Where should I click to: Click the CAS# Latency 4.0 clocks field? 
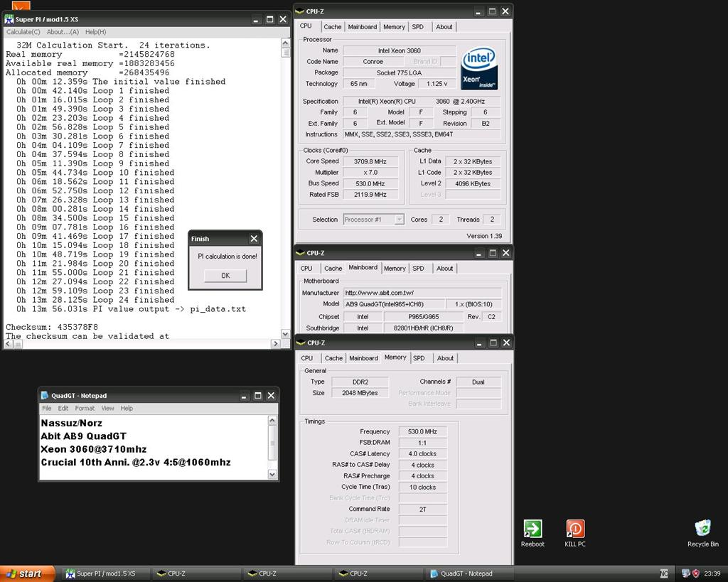point(422,454)
